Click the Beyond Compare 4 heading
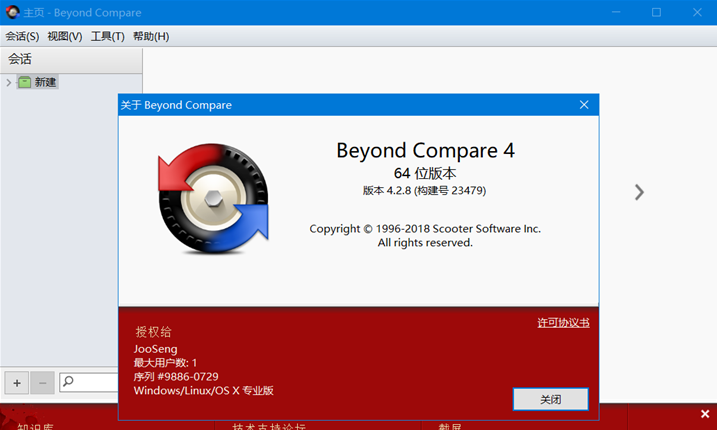The width and height of the screenshot is (717, 430). click(426, 150)
